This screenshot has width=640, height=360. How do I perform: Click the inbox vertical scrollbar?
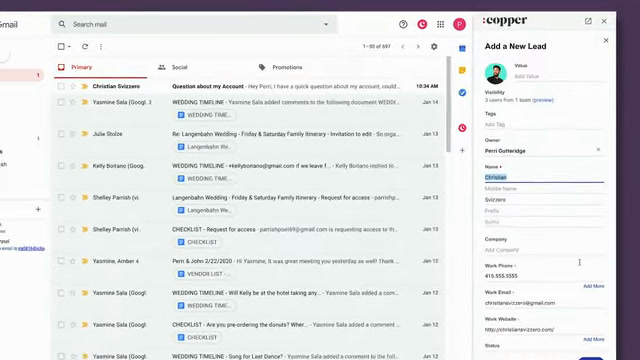tap(448, 104)
